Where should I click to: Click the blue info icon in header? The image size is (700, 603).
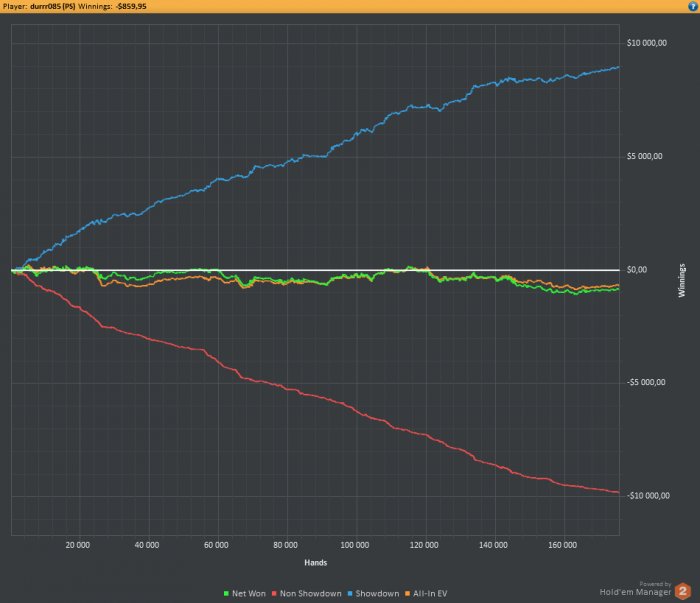692,6
